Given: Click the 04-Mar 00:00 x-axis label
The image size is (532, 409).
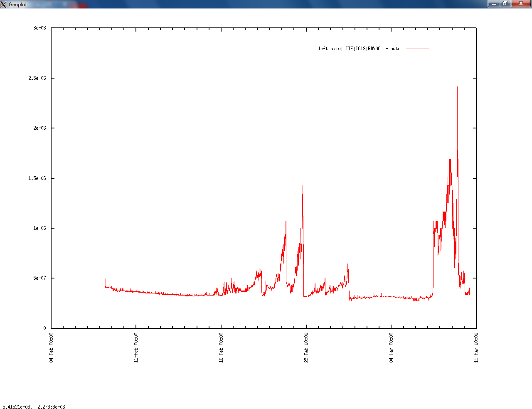Looking at the screenshot, I should tap(391, 347).
